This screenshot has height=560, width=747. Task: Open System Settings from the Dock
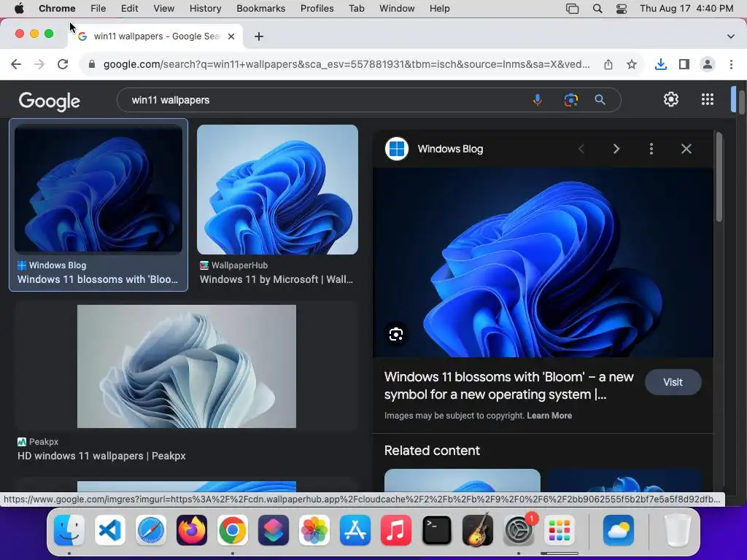click(519, 530)
